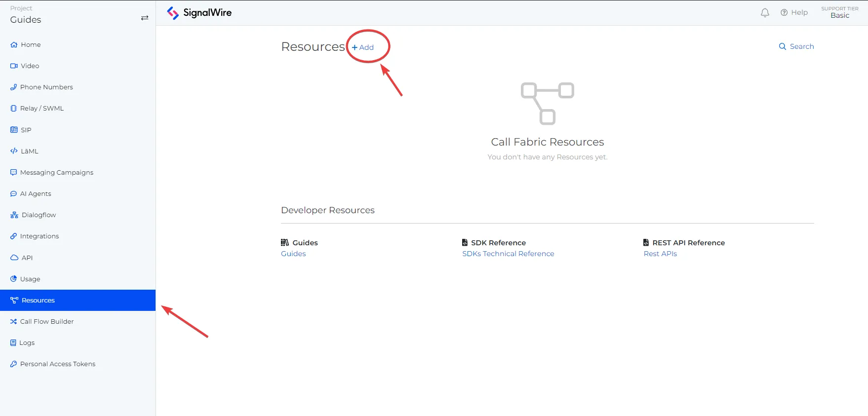Screen dimensions: 868x416
Task: Click the Phone Numbers handset icon
Action: pos(13,87)
